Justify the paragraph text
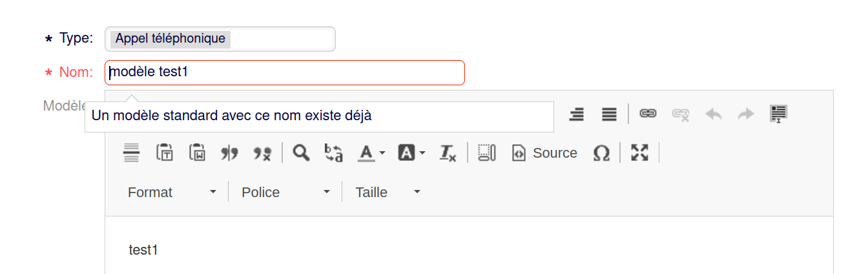The image size is (868, 274). pyautogui.click(x=609, y=114)
